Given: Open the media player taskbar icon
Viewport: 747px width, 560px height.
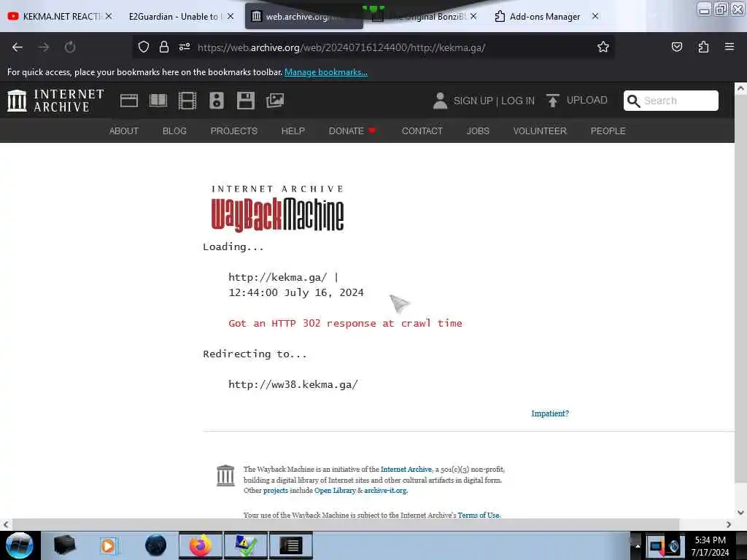Looking at the screenshot, I should coord(108,545).
